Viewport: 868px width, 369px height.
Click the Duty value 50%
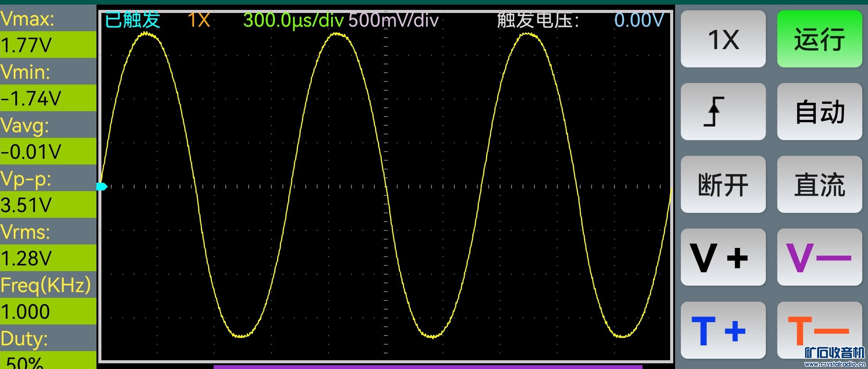point(48,360)
